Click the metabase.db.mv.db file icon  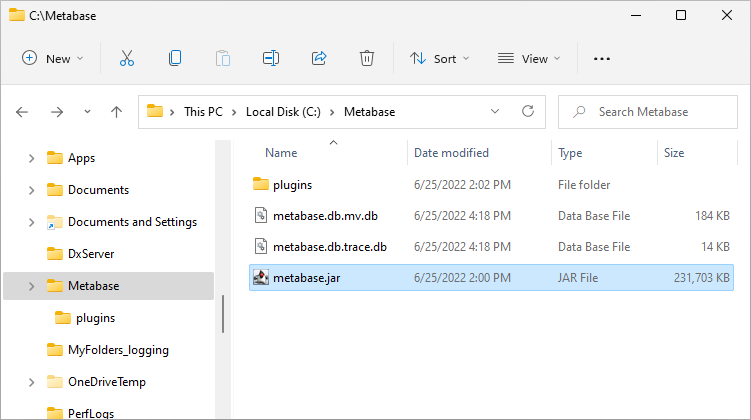pos(261,216)
